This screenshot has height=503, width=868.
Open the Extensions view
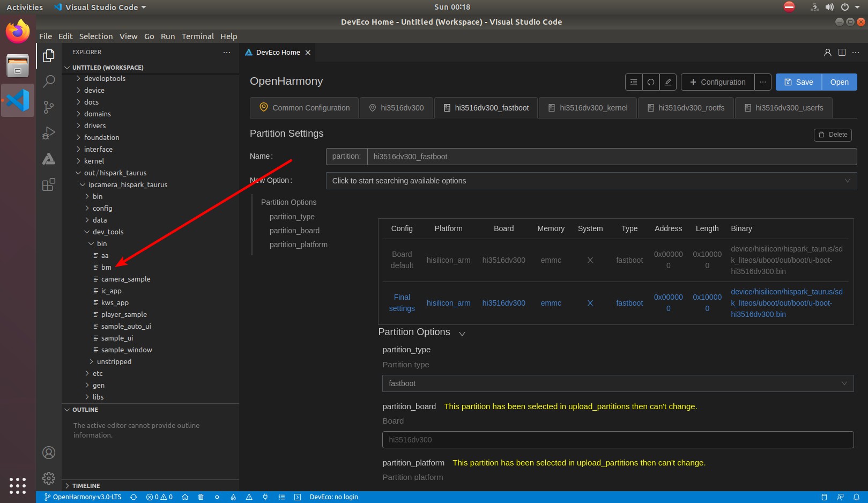click(49, 184)
